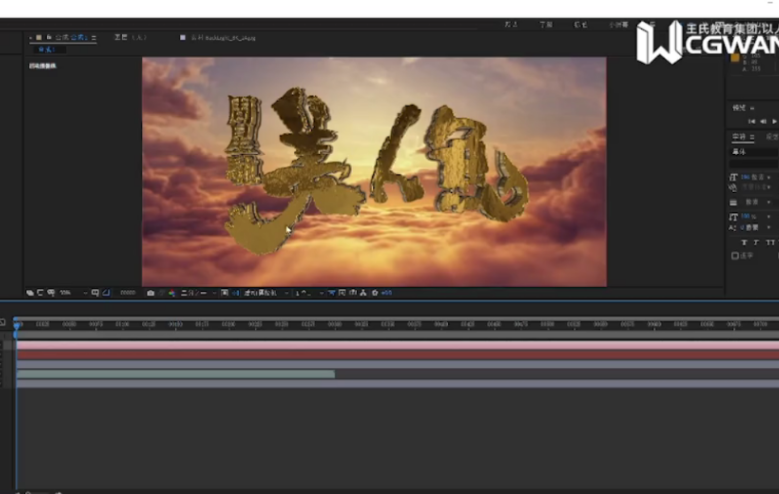
Task: Toggle the fast previews icon in viewer bar
Action: 342,293
